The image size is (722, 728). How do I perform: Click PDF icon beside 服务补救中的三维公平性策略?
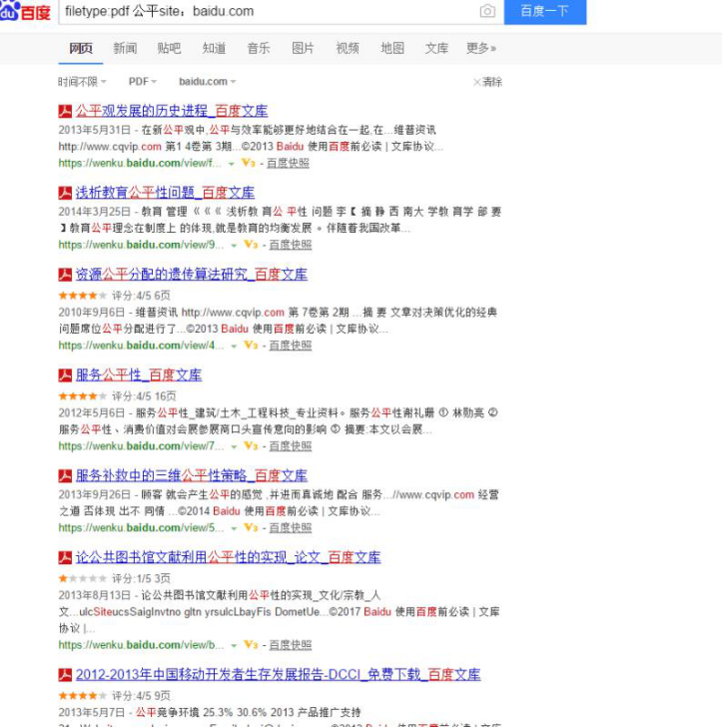[65, 476]
